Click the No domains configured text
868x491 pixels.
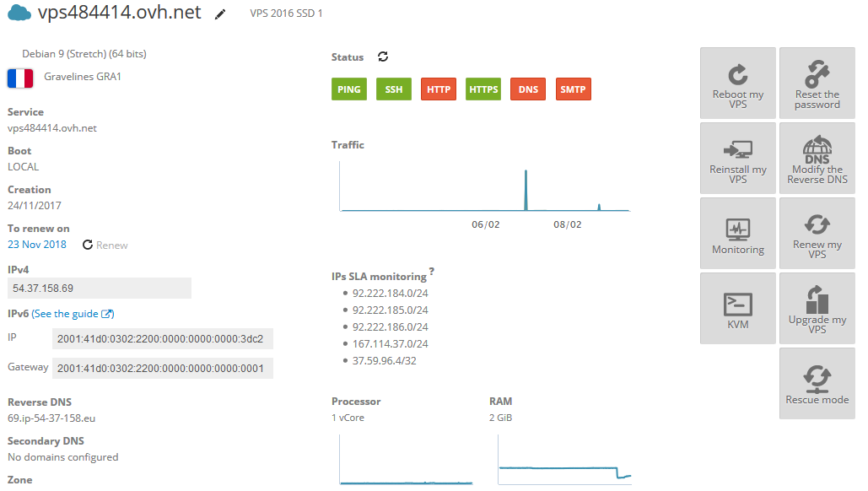pyautogui.click(x=63, y=457)
